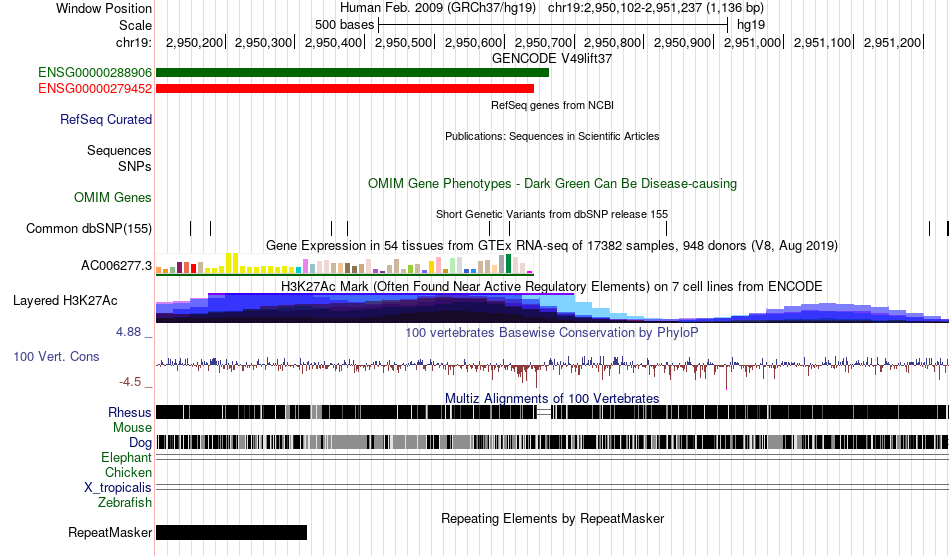Screen dimensions: 950x556
Task: Click the Sequences track label
Action: (x=119, y=150)
